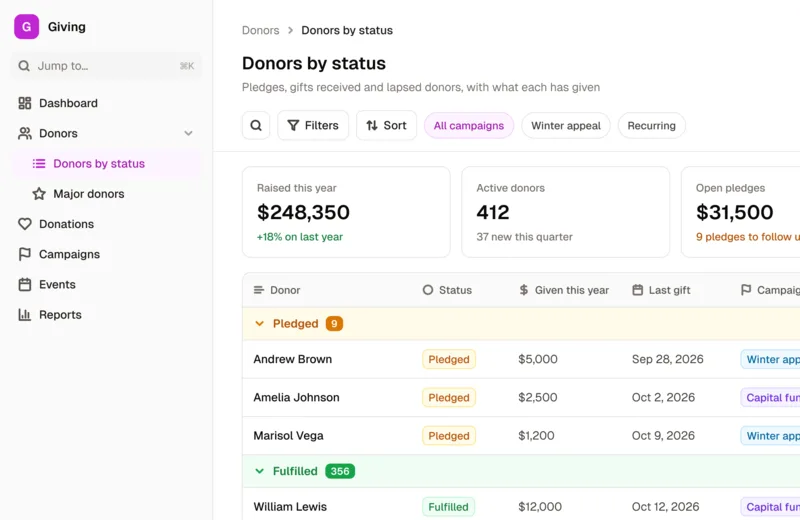Click the Active donors 412 card
Viewport: 800px width, 520px height.
point(566,212)
